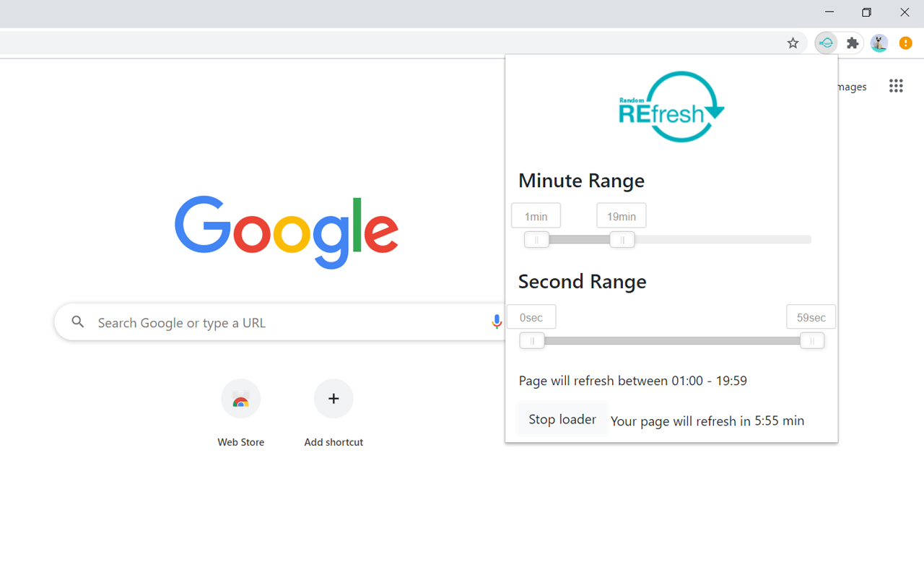Click the voice search microphone
Screen dimensions: 924x578
[x=497, y=322]
